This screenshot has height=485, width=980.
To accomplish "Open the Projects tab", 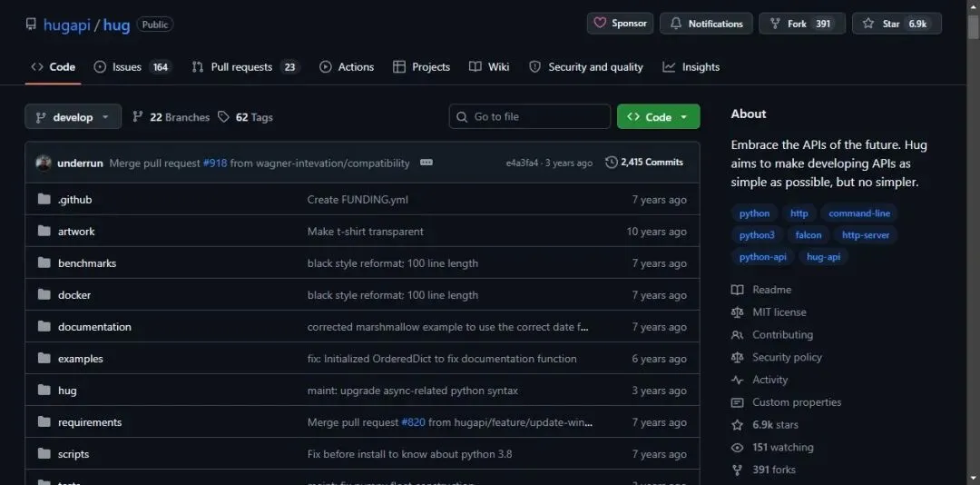I will (421, 67).
